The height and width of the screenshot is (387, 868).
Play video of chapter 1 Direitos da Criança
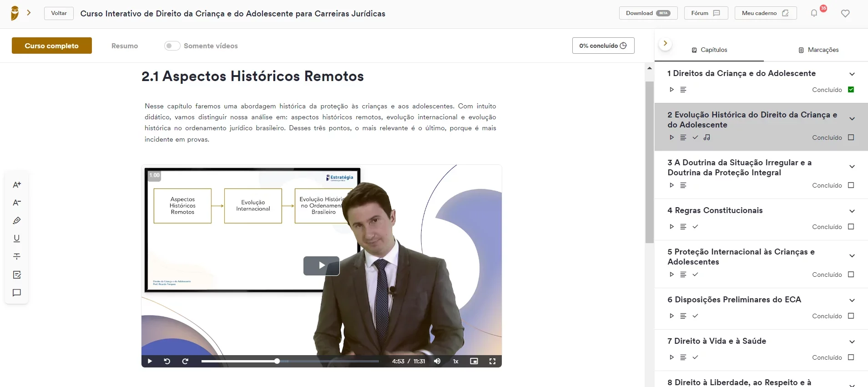(671, 90)
